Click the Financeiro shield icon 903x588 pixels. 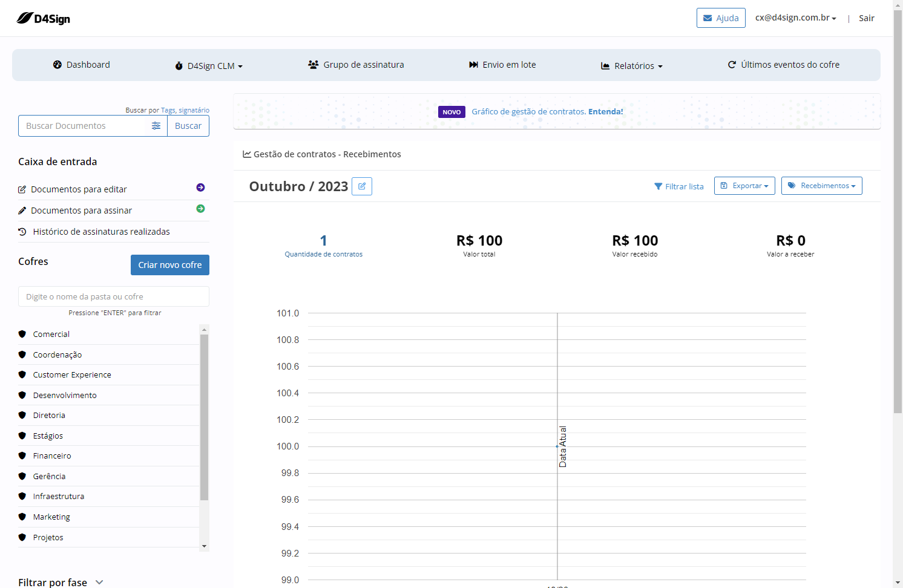[22, 456]
